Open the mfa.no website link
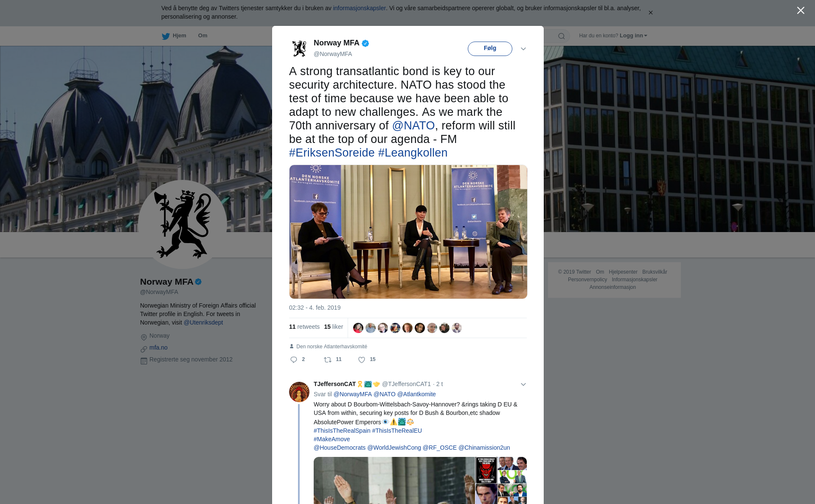The width and height of the screenshot is (815, 504). (x=158, y=347)
